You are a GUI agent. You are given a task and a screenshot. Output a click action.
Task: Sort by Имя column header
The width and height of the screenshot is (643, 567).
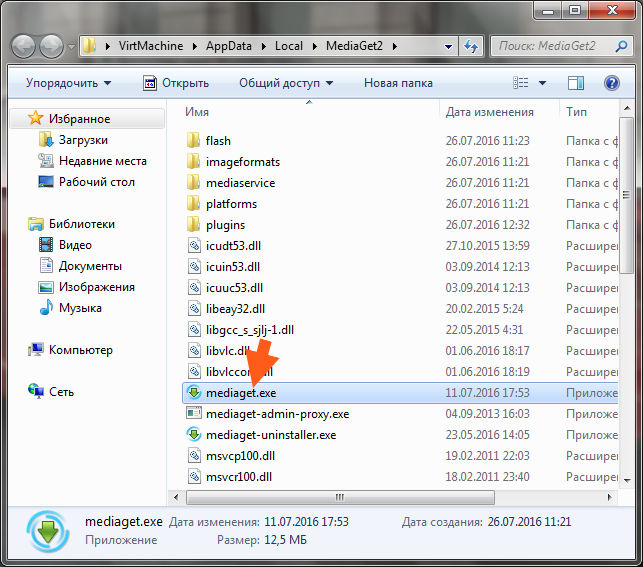click(x=309, y=112)
